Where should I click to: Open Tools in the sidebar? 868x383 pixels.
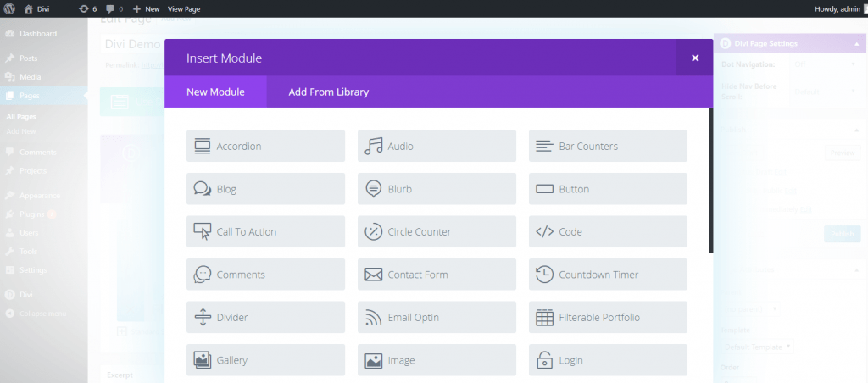pyautogui.click(x=43, y=252)
